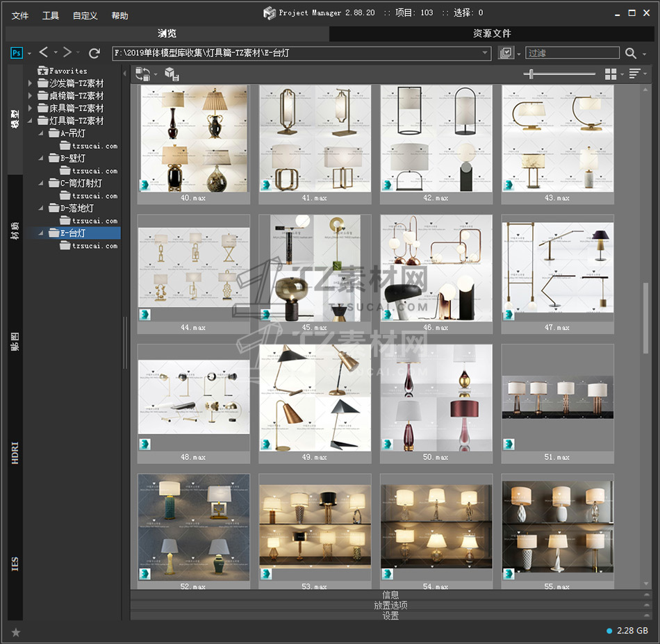The image size is (660, 644).
Task: Go forward with the right arrow
Action: click(67, 53)
